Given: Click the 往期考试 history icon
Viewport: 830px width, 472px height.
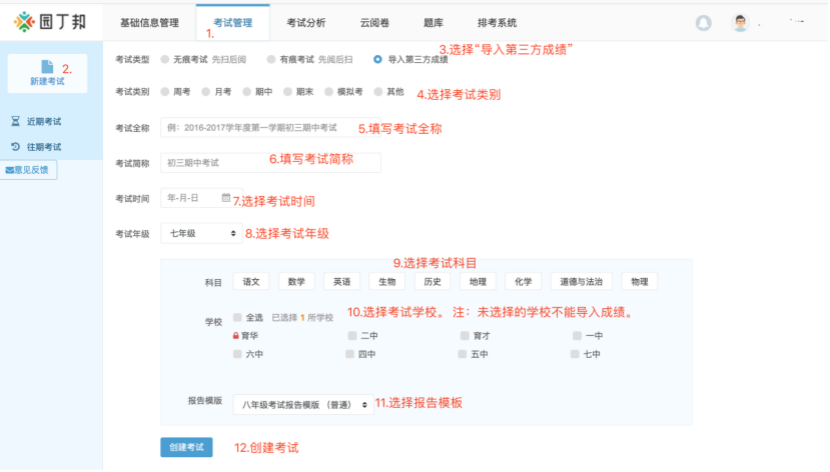Looking at the screenshot, I should pyautogui.click(x=15, y=147).
